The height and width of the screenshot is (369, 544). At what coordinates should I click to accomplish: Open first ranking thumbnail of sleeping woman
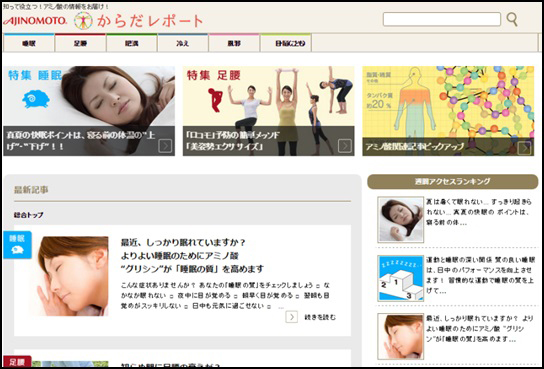tap(401, 220)
